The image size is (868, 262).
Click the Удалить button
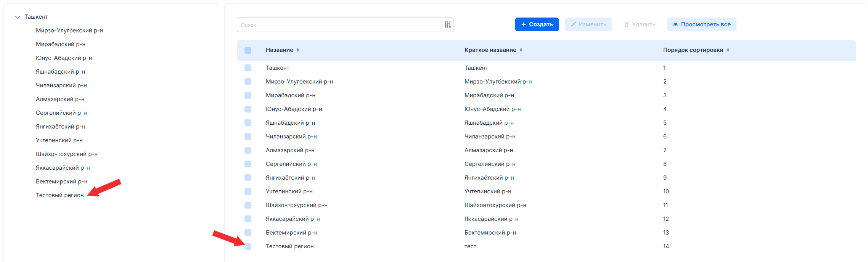[x=640, y=24]
